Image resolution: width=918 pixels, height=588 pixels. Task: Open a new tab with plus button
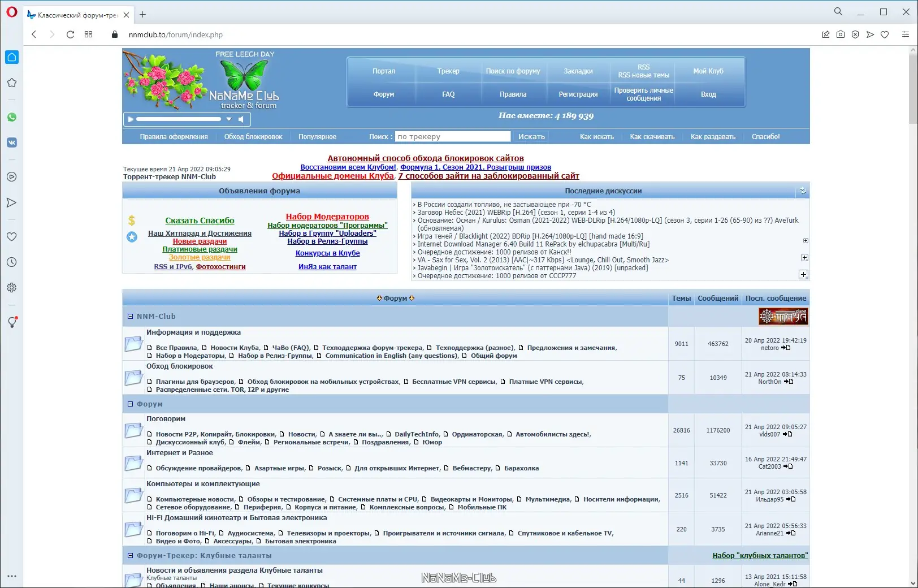coord(143,15)
